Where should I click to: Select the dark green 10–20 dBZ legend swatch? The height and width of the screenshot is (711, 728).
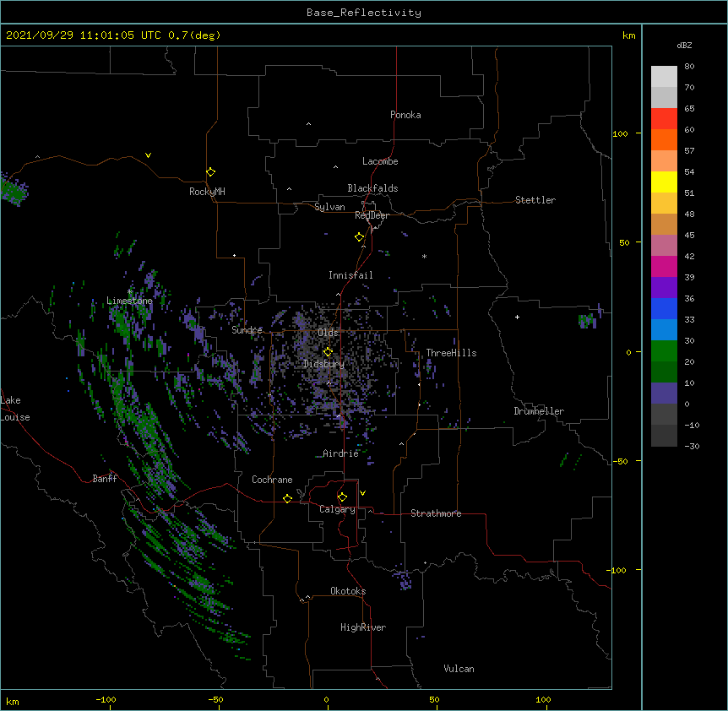tap(664, 372)
